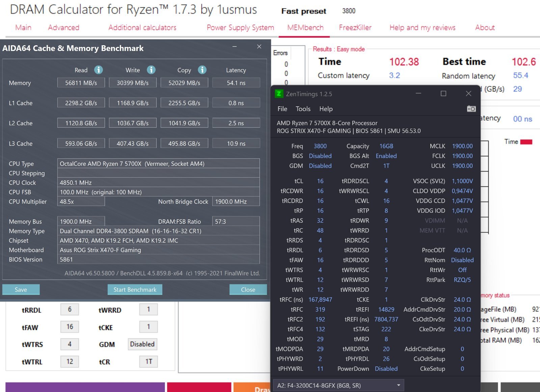Image resolution: width=540 pixels, height=392 pixels.
Task: Click the tCL value 16 in ZenTimings
Action: (320, 181)
